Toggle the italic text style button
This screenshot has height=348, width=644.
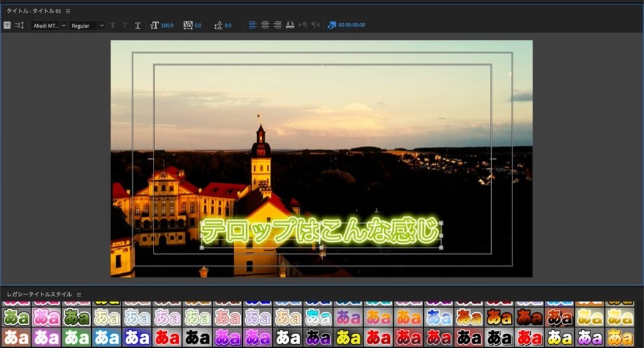pyautogui.click(x=125, y=26)
